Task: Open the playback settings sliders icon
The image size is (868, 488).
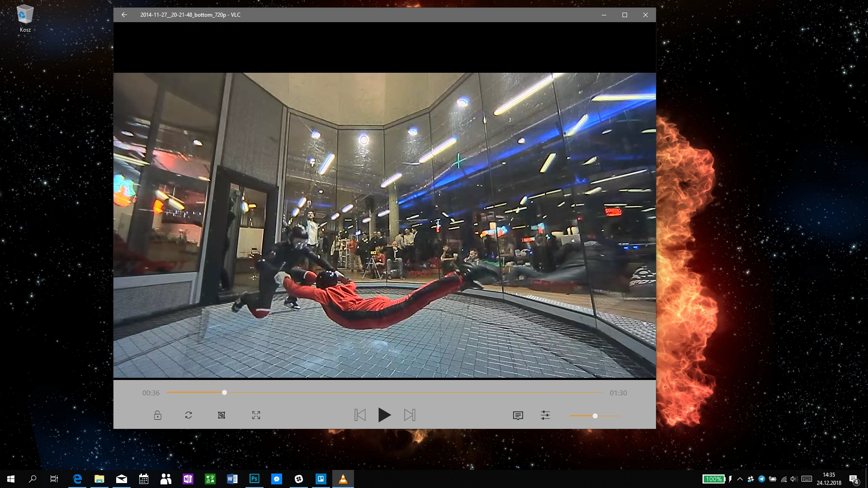Action: [x=545, y=415]
